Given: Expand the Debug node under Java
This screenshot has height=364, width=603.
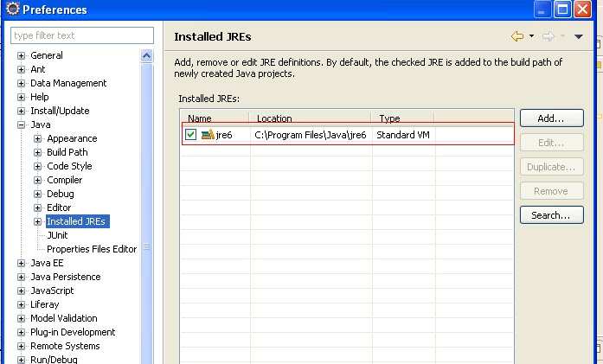Looking at the screenshot, I should click(x=37, y=195).
